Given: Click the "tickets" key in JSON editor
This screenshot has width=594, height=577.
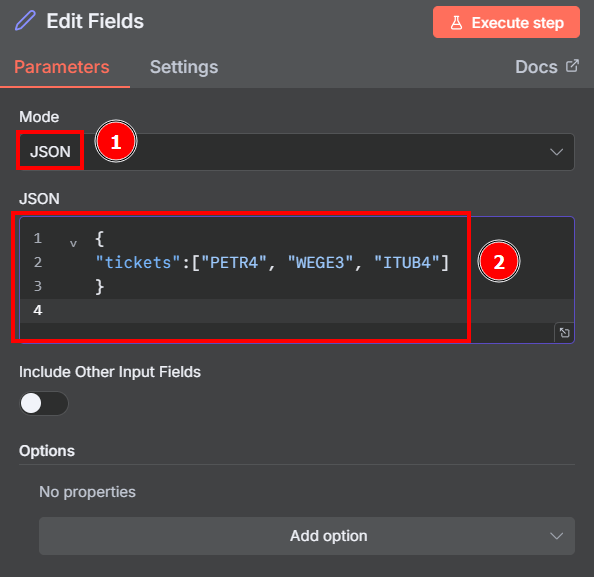Looking at the screenshot, I should (138, 263).
